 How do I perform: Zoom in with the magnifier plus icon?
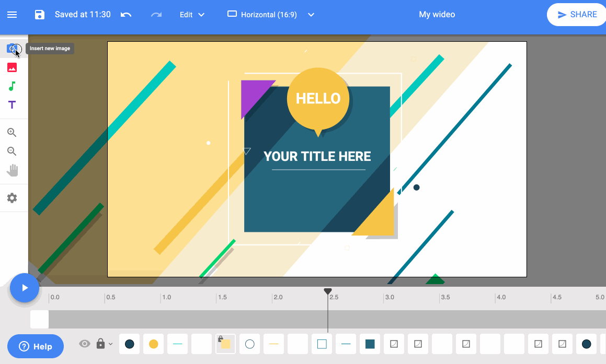point(12,133)
